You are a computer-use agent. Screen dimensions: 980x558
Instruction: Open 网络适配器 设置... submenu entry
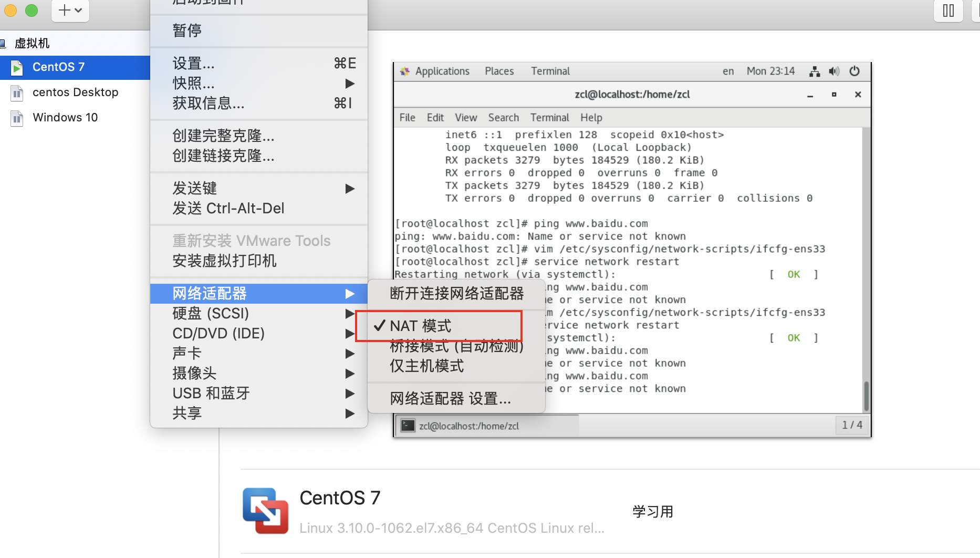(456, 398)
